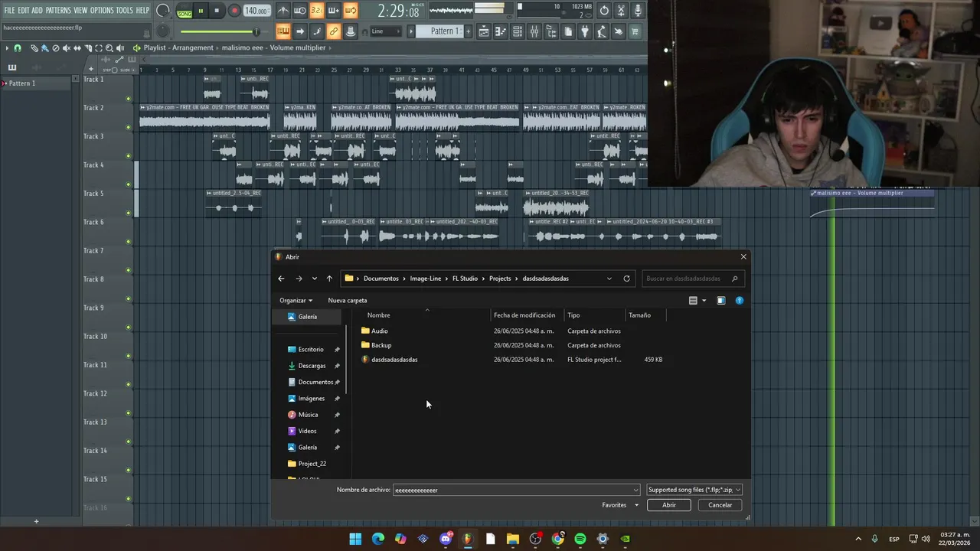Viewport: 980px width, 551px height.
Task: Click the plus button next to Pattern 1
Action: click(x=467, y=31)
